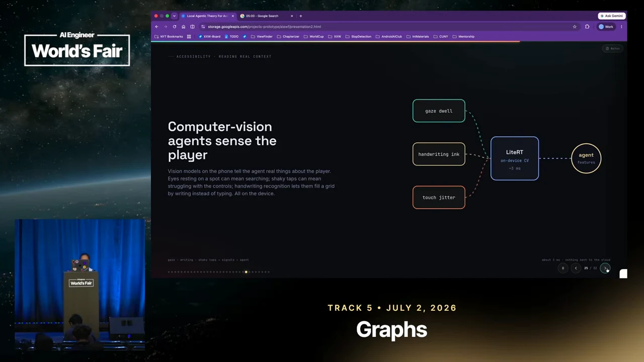The image size is (644, 362).
Task: Open the Chrome three-dot menu
Action: tap(621, 27)
